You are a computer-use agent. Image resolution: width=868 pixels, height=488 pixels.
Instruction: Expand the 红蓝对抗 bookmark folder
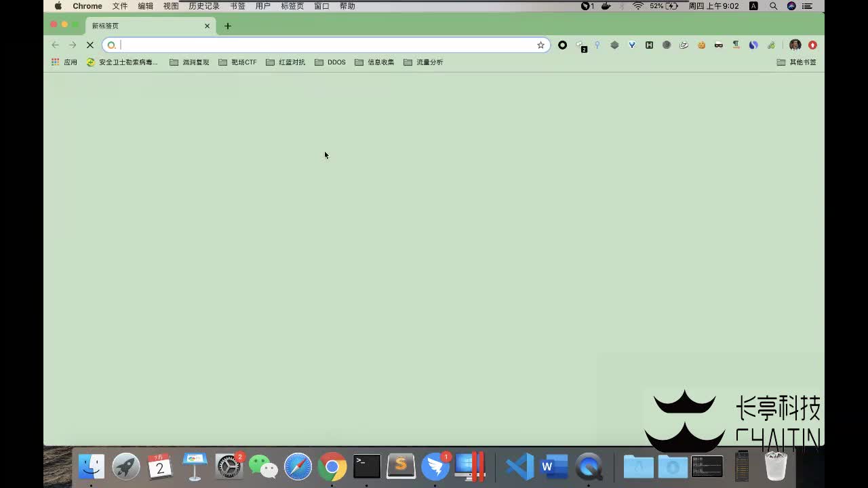point(285,62)
